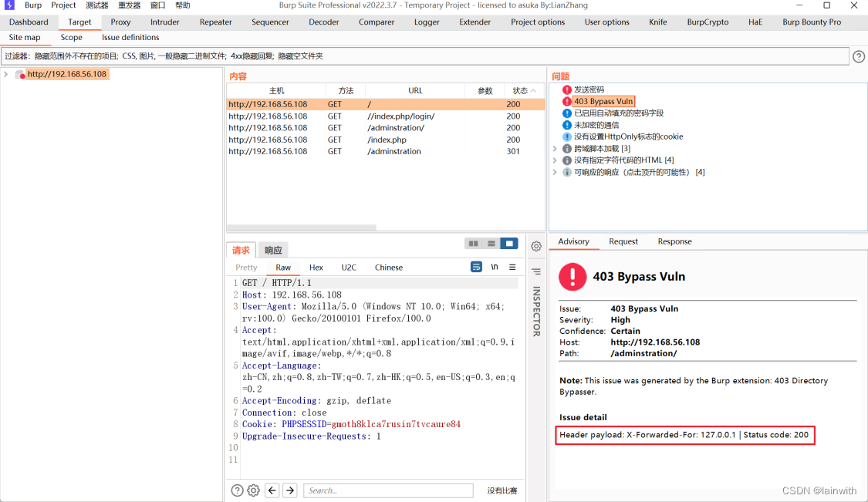Screen dimensions: 868x502
Task: Switch to the Proxy tab
Action: pyautogui.click(x=120, y=22)
